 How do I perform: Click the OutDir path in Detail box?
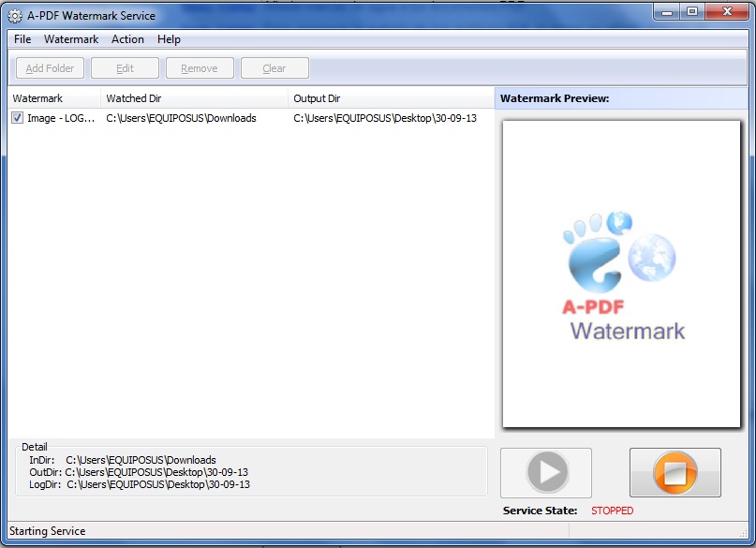(156, 472)
